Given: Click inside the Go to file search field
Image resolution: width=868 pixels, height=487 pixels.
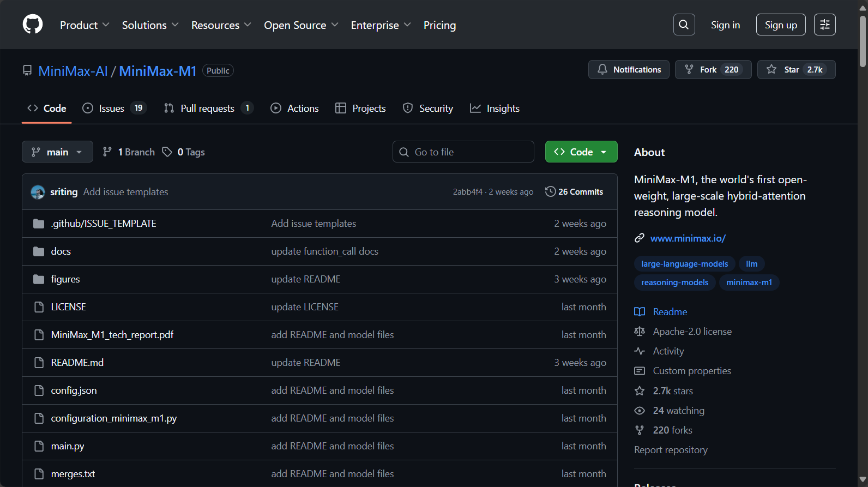Looking at the screenshot, I should [463, 152].
